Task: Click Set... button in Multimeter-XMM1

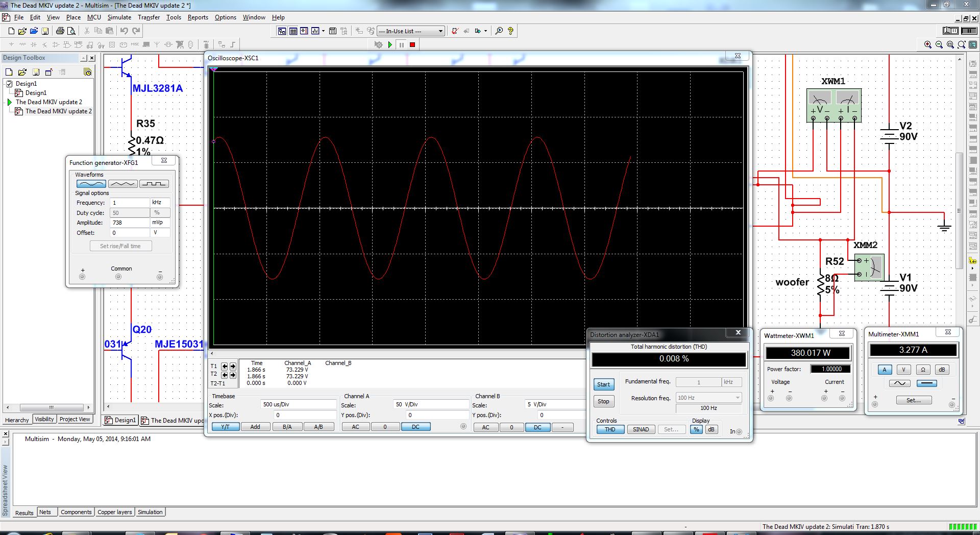Action: click(914, 400)
